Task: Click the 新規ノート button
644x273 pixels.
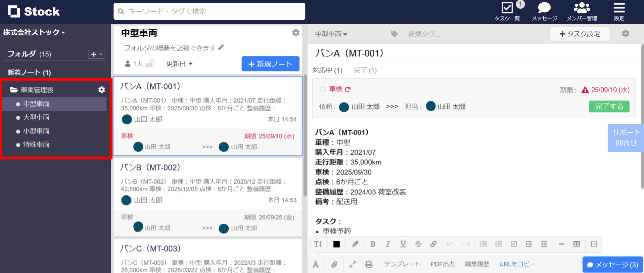Action: click(x=270, y=64)
